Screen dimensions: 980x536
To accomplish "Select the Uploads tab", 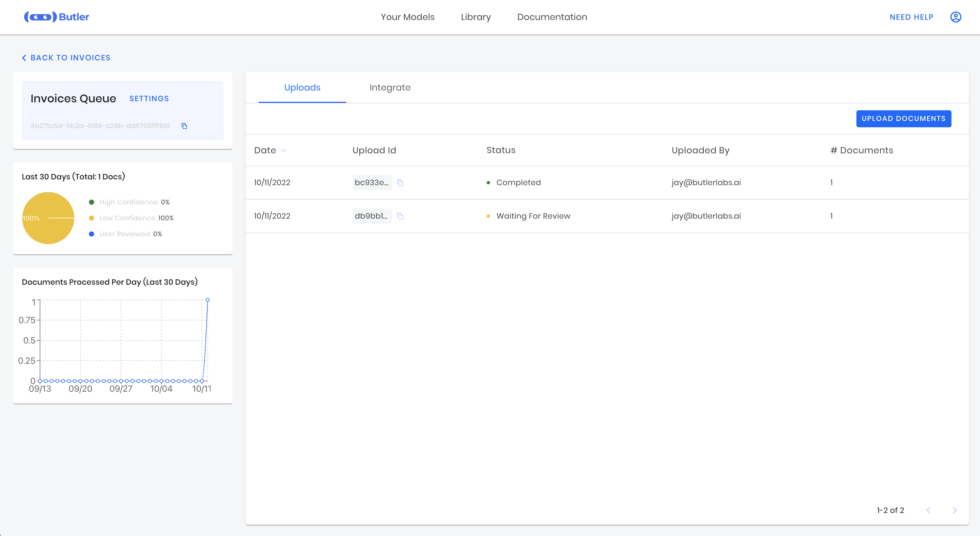I will [x=302, y=88].
